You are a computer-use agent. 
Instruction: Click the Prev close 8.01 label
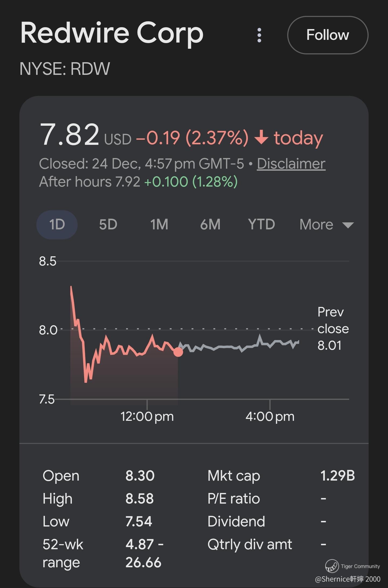[x=333, y=329]
